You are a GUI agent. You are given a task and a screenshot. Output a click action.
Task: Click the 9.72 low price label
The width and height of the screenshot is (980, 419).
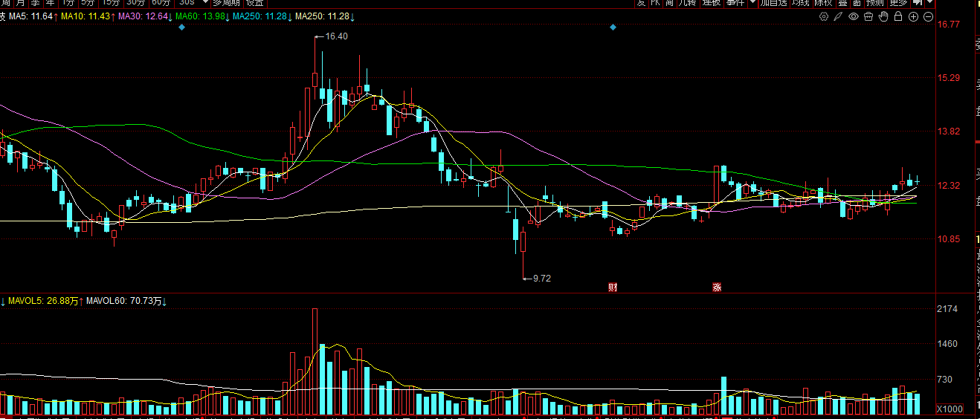pyautogui.click(x=542, y=279)
